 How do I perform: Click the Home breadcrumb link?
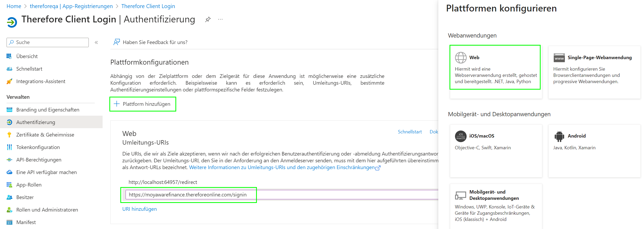click(x=14, y=6)
